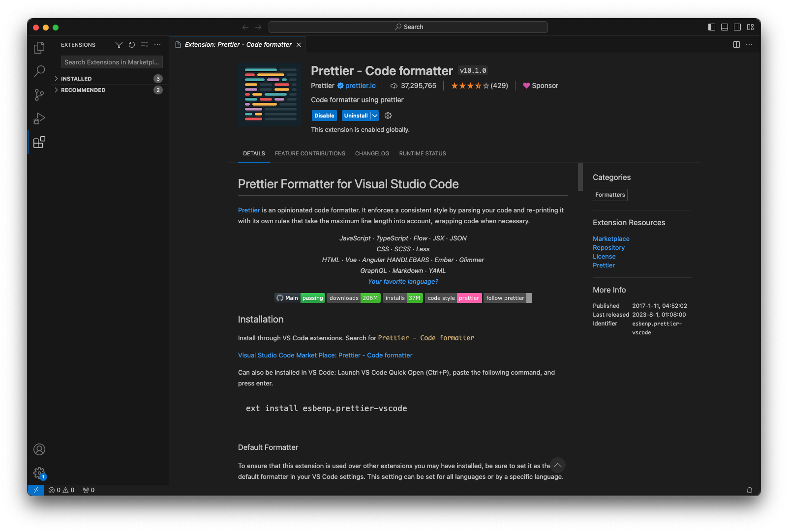Open the Source Control view

pyautogui.click(x=39, y=95)
